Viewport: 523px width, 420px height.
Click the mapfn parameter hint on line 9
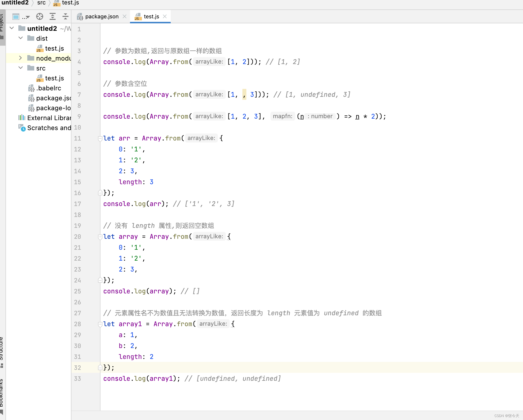(283, 116)
